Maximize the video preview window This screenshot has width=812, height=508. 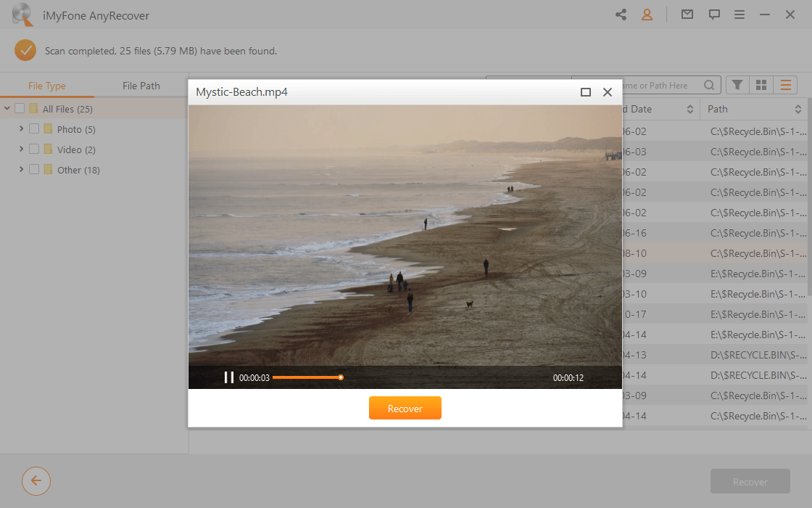click(x=585, y=92)
